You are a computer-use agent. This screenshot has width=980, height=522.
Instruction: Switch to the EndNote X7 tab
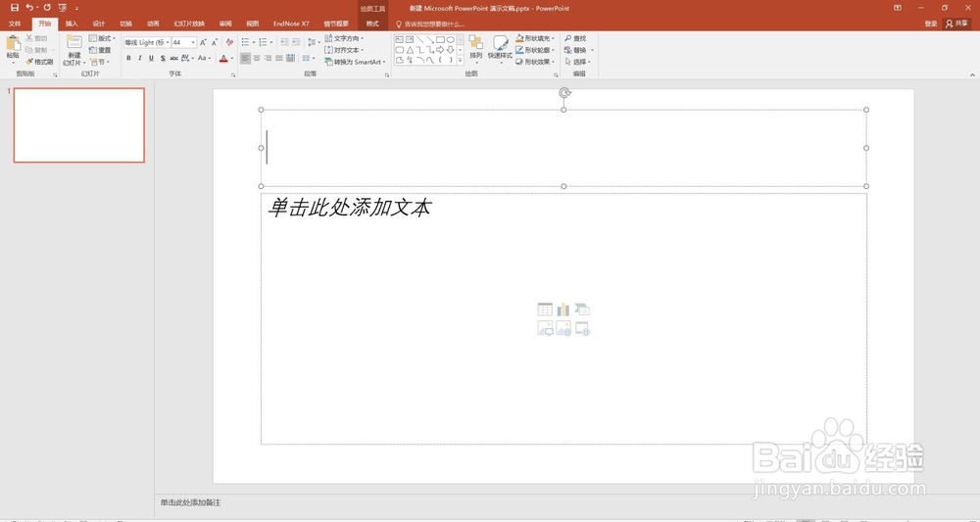tap(291, 24)
